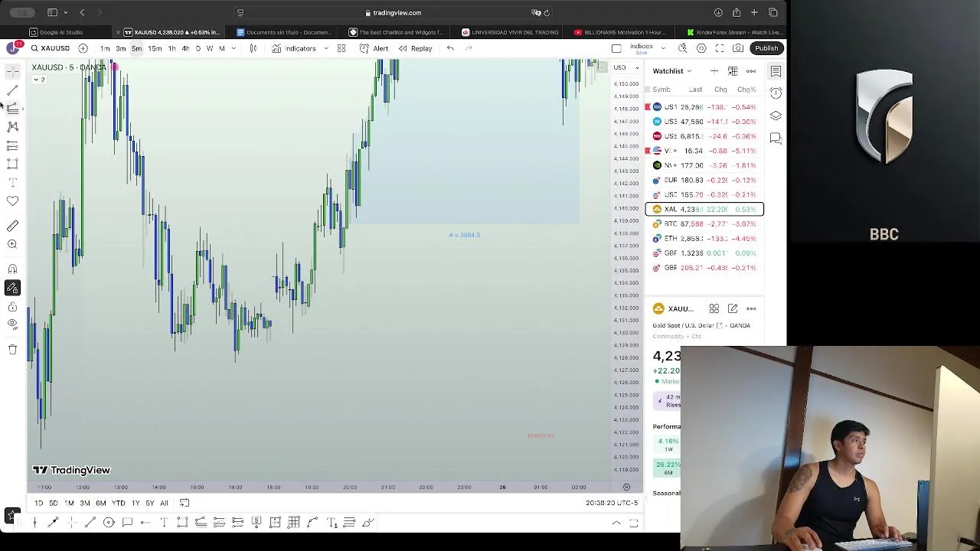This screenshot has width=980, height=551.
Task: Set chart range to 1D
Action: pyautogui.click(x=38, y=503)
